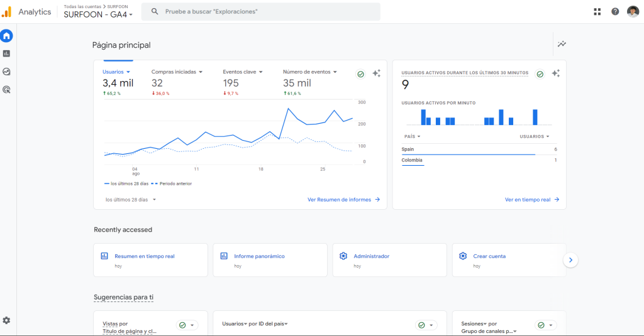Screen dimensions: 644x336
Task: Click the Home icon in left sidebar
Action: [6, 36]
